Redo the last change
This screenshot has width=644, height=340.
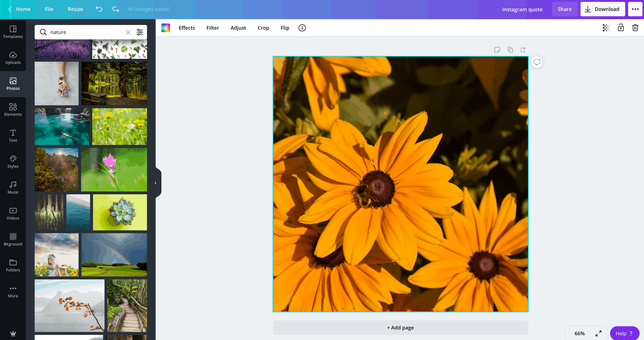(116, 9)
